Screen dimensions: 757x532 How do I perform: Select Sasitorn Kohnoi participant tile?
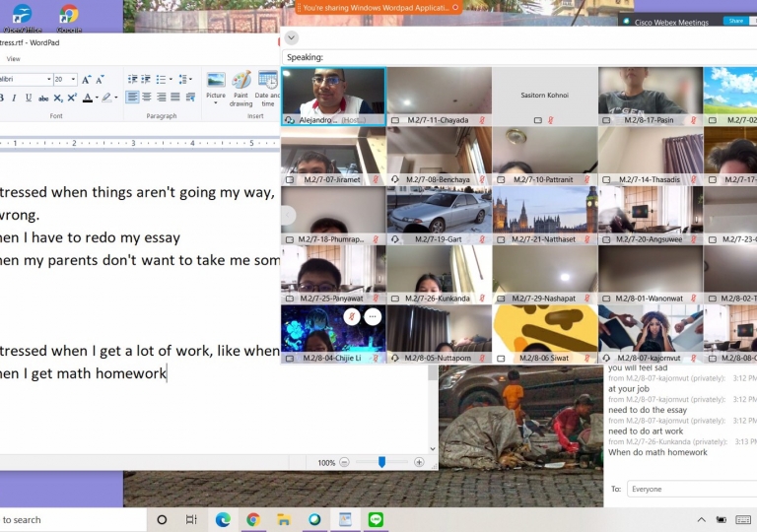545,97
